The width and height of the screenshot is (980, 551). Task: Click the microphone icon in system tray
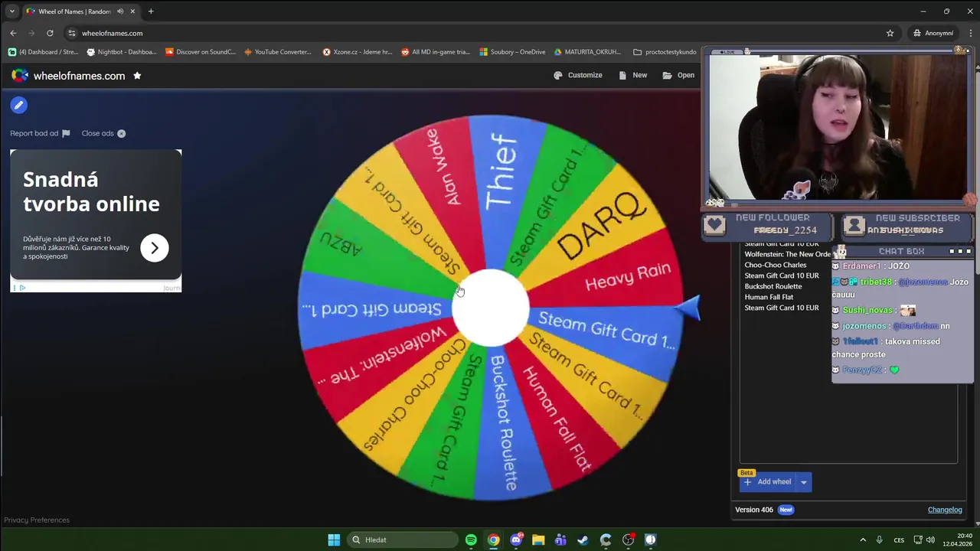coord(880,540)
